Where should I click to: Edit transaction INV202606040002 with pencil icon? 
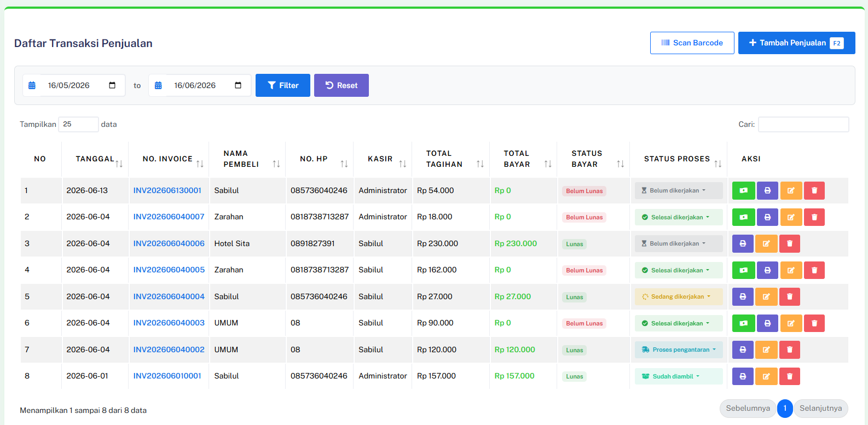766,350
